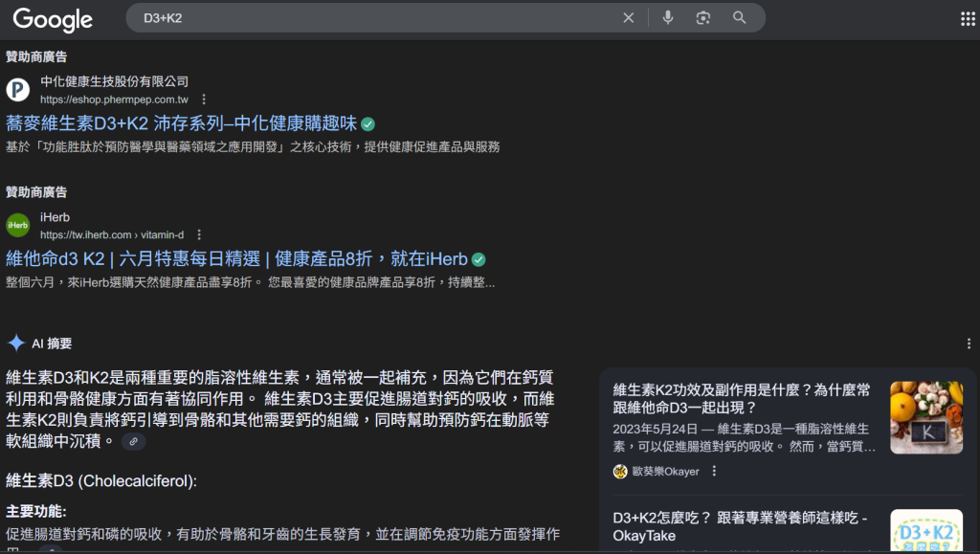
Task: Click the Google logo
Action: [53, 19]
